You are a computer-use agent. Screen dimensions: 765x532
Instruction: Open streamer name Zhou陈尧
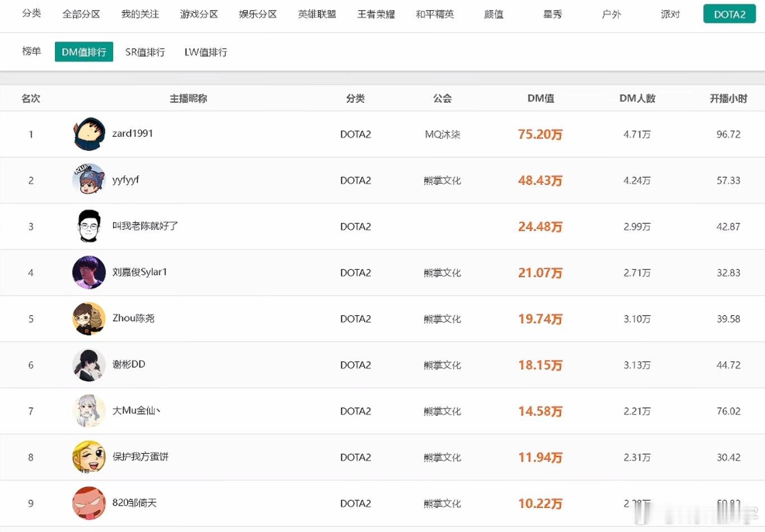(x=133, y=318)
